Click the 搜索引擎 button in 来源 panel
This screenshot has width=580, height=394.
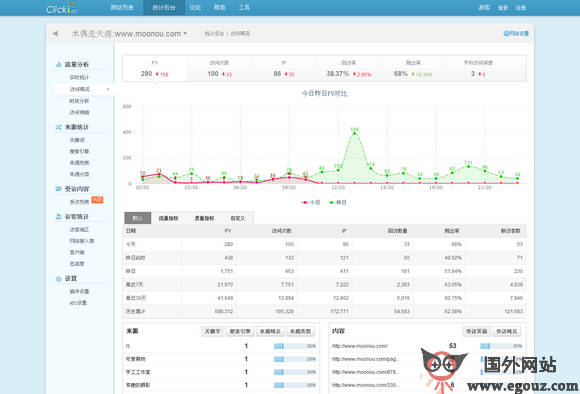click(240, 331)
